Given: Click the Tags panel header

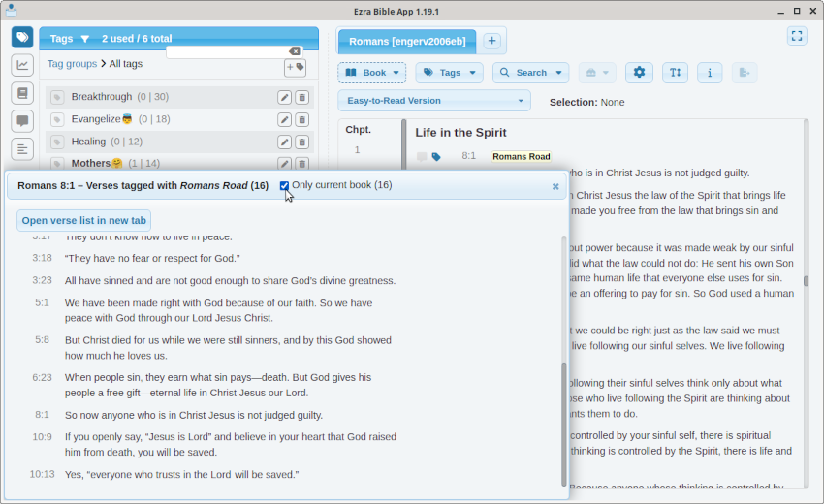Looking at the screenshot, I should [x=178, y=39].
